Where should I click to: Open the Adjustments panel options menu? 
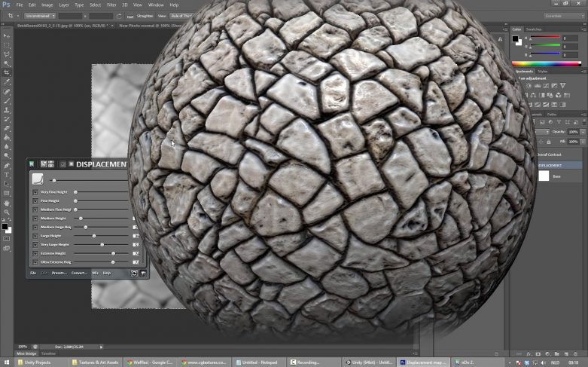(x=583, y=72)
